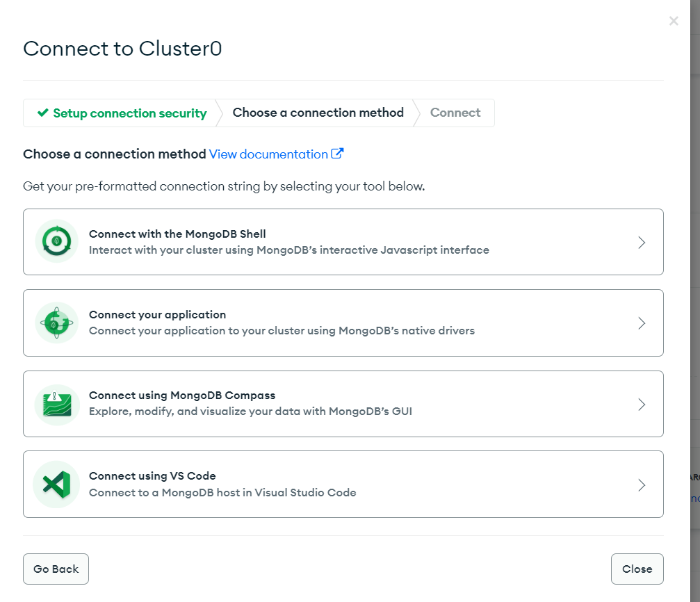Choose Connect using MongoDB Compass title
Image resolution: width=700 pixels, height=602 pixels.
[x=182, y=396]
